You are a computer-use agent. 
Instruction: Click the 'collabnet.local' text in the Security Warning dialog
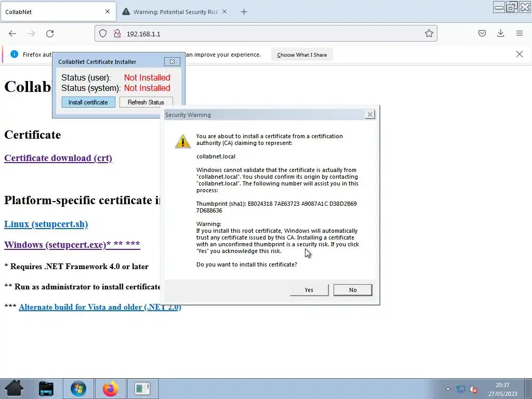point(216,156)
